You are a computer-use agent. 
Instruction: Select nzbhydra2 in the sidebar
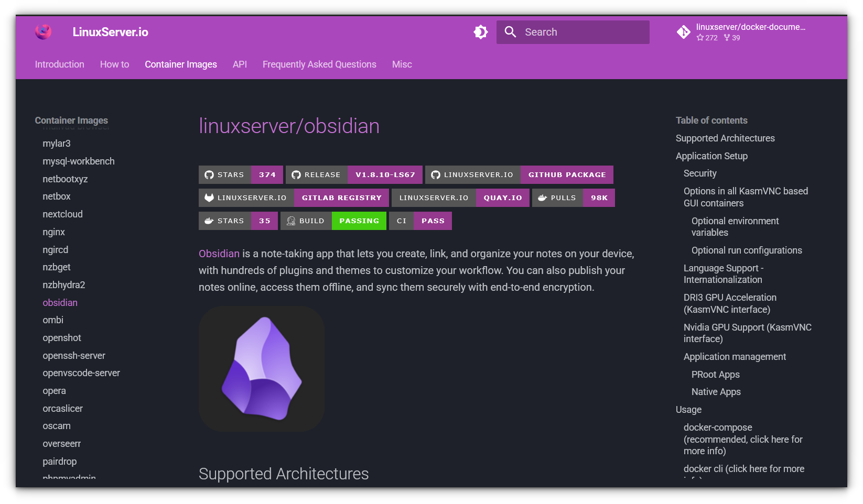click(64, 285)
